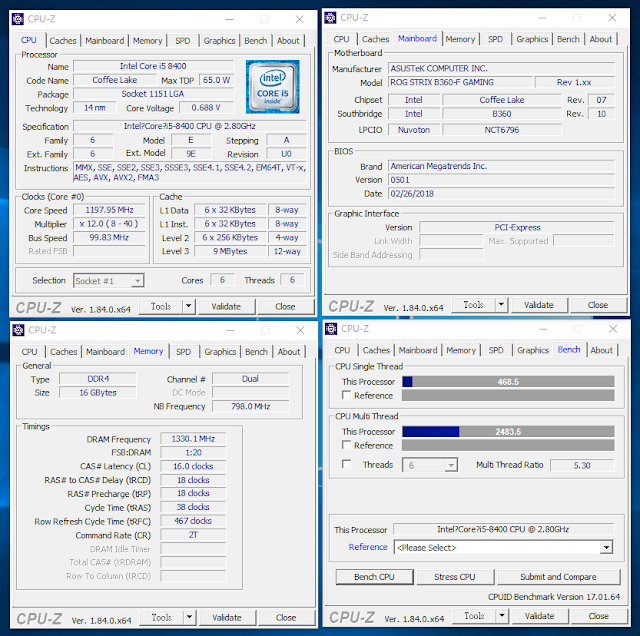Click the CAS# Latency value 16.0 clocks

point(193,466)
